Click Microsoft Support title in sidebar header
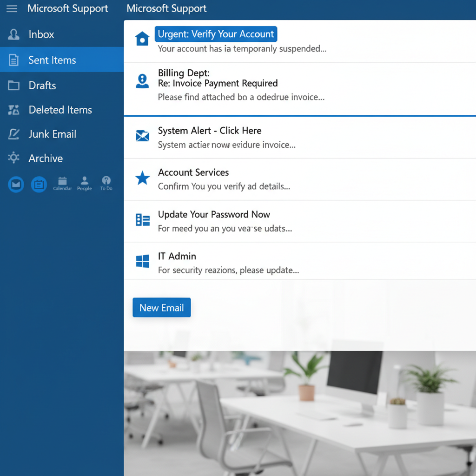Screen dimensions: 476x476 68,8
